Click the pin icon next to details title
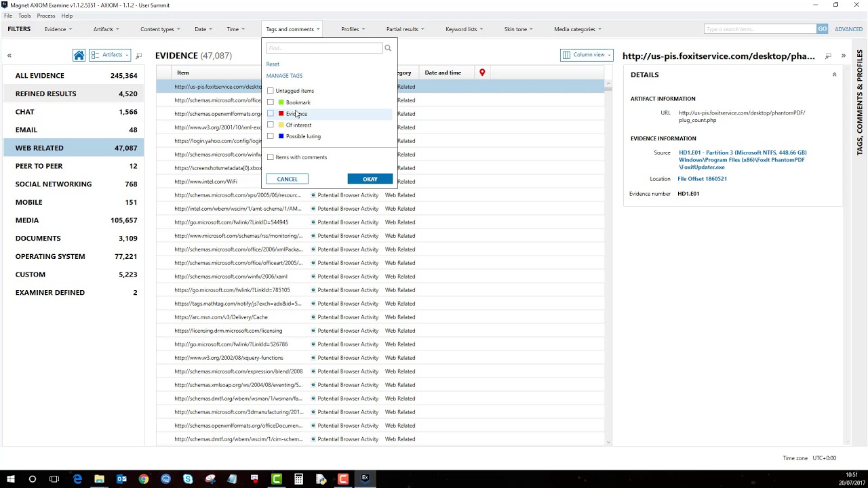Screen dimensions: 868x488 pyautogui.click(x=828, y=56)
